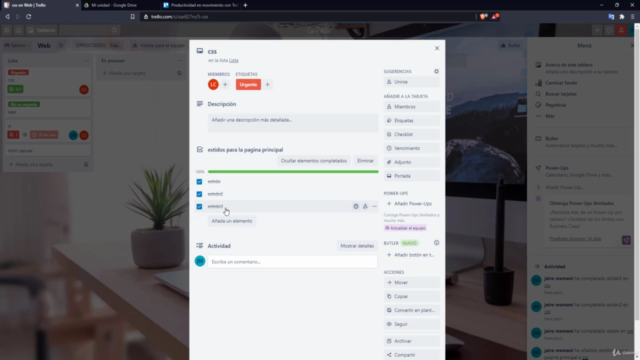Attach a file via Adjunto
The width and height of the screenshot is (640, 360).
pyautogui.click(x=411, y=162)
